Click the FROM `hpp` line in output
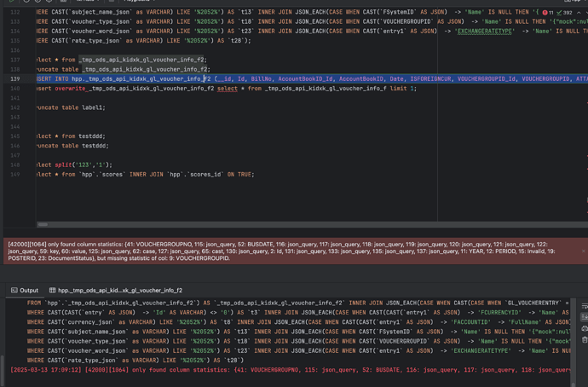The image size is (588, 387). pyautogui.click(x=298, y=303)
